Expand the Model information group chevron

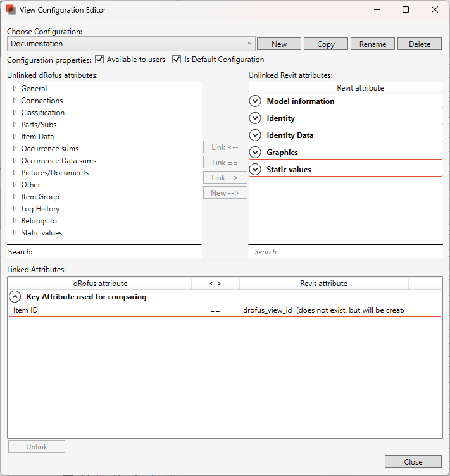coord(255,101)
